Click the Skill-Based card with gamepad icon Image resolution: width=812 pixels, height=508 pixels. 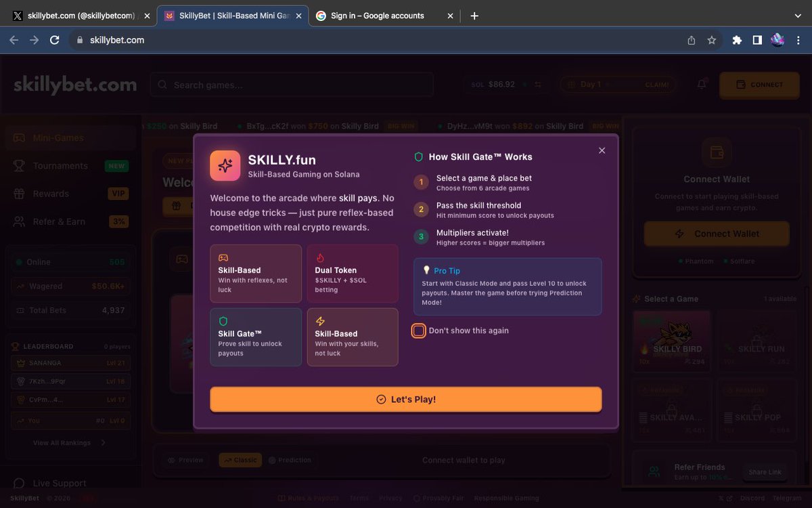pos(256,274)
